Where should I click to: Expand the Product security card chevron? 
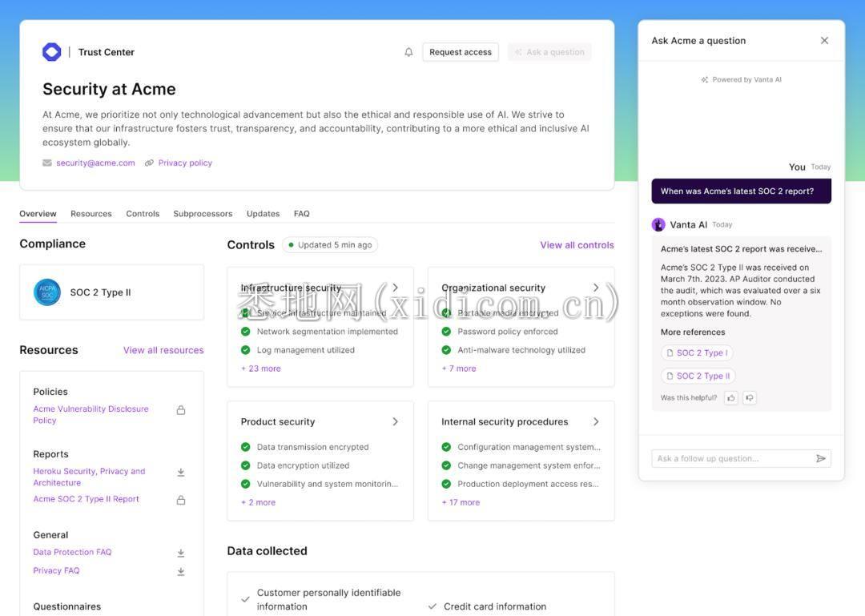coord(395,421)
